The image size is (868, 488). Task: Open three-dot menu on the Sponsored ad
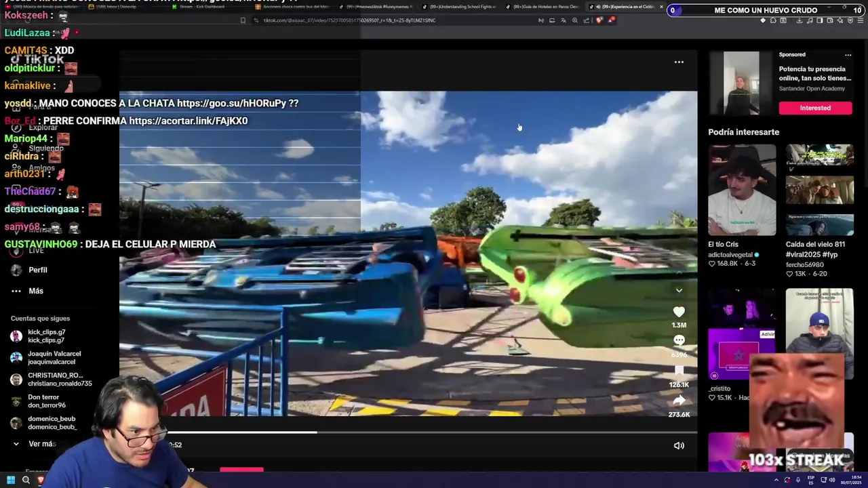coord(848,55)
